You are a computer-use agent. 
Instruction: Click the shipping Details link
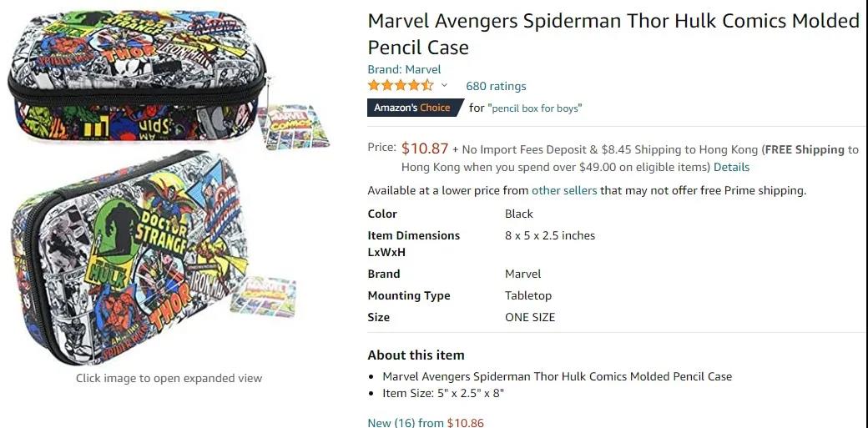pyautogui.click(x=731, y=167)
